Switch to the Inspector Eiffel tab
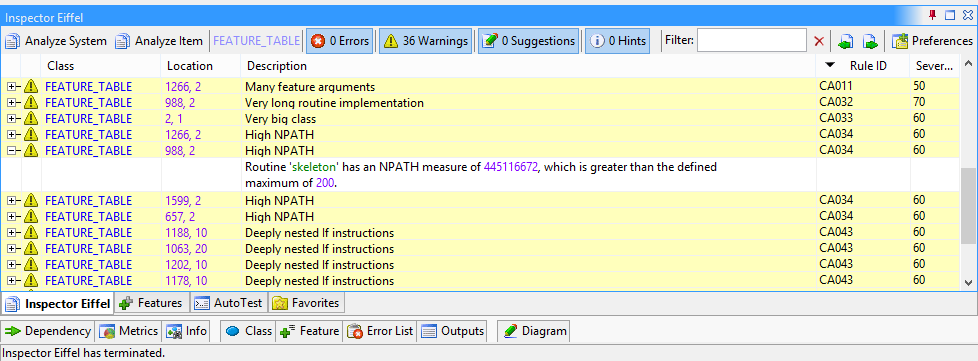 (58, 304)
